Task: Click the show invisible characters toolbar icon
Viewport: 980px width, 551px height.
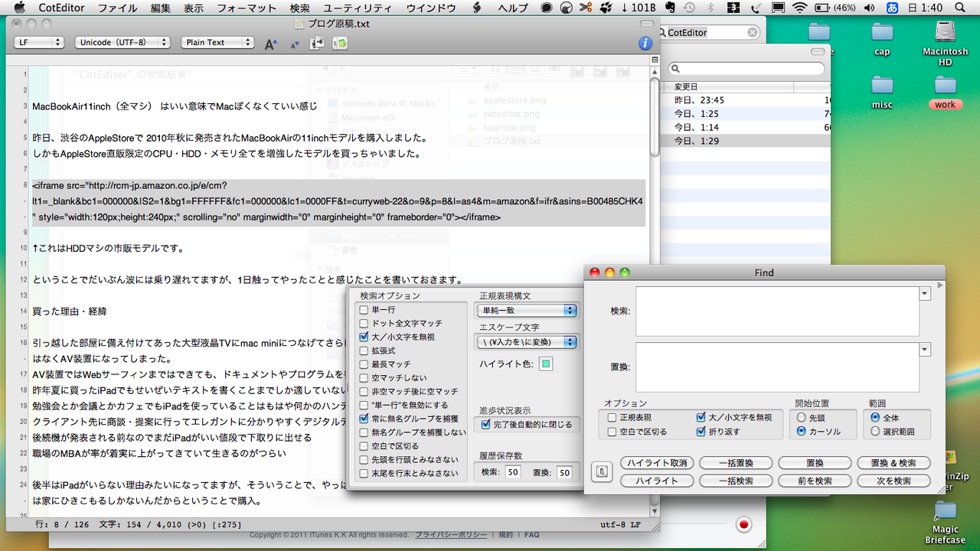Action: [x=317, y=44]
